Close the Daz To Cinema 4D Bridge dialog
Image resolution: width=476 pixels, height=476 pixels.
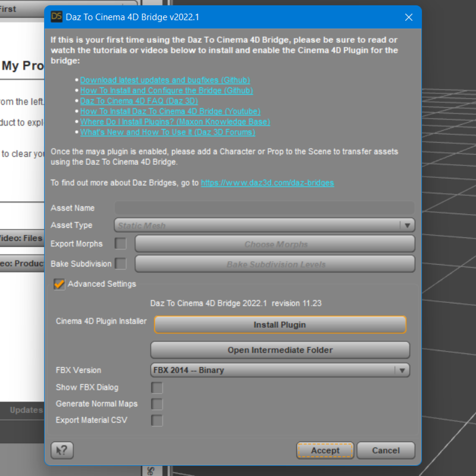coord(409,17)
